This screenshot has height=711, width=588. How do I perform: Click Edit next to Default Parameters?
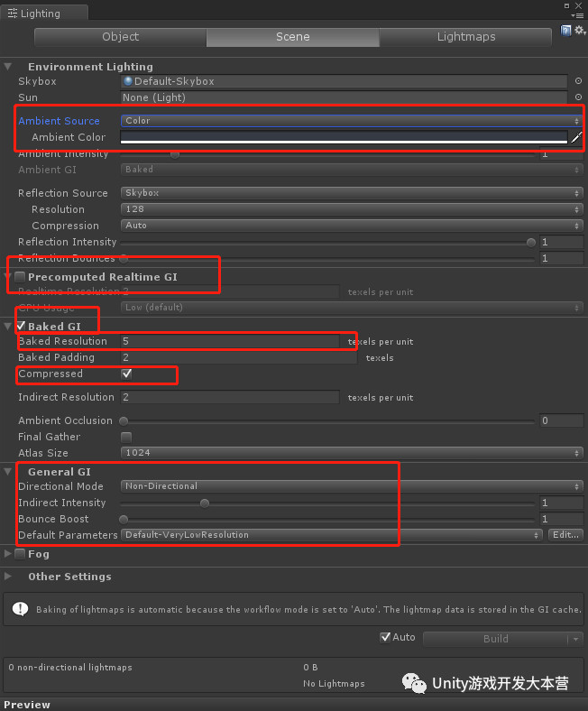(x=565, y=535)
